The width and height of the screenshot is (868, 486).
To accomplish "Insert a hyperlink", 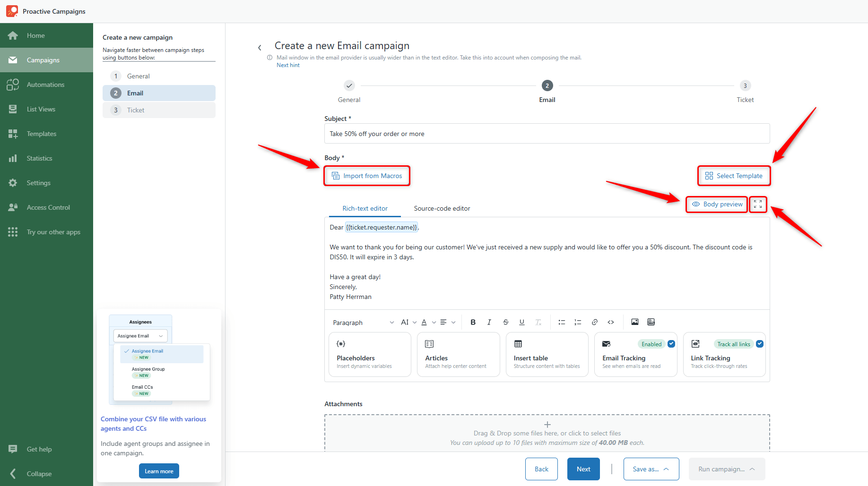I will [595, 322].
